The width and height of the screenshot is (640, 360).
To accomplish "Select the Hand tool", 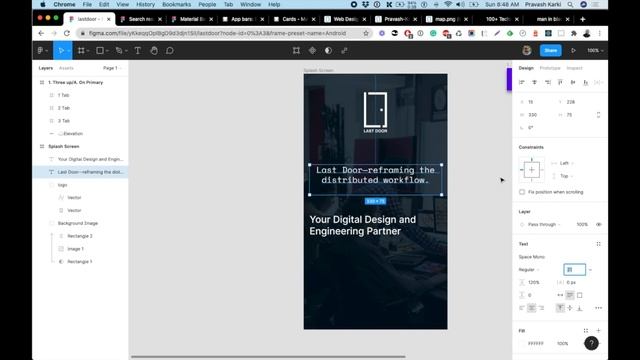I will tap(154, 51).
